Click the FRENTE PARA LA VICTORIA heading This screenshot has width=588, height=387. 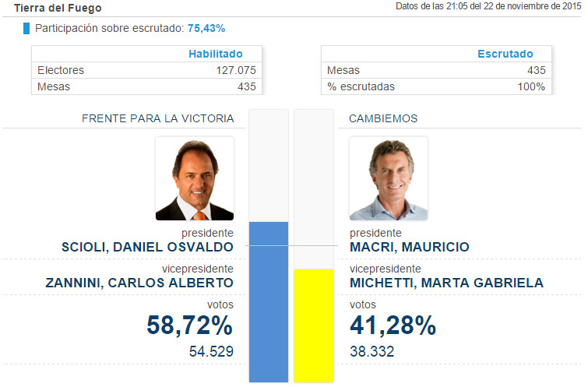click(157, 118)
